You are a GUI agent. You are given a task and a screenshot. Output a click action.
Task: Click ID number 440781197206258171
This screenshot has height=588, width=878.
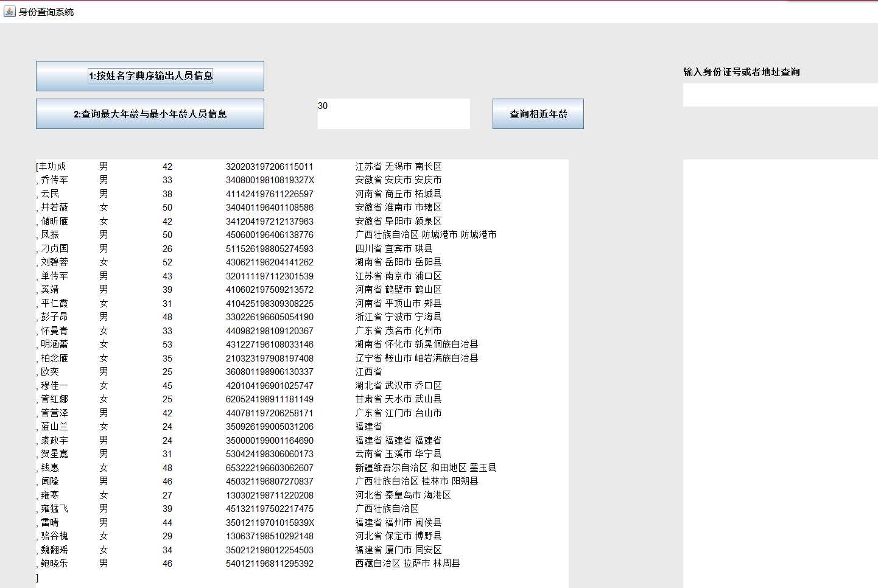click(270, 413)
